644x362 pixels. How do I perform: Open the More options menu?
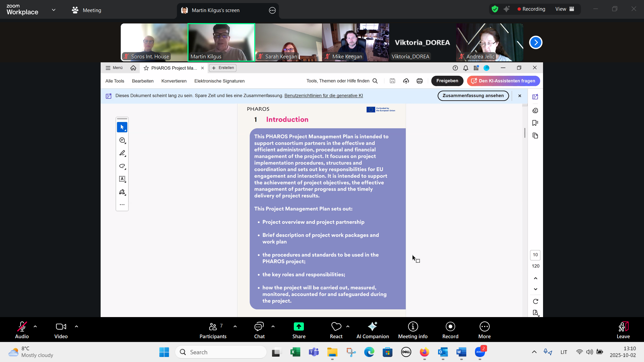484,330
